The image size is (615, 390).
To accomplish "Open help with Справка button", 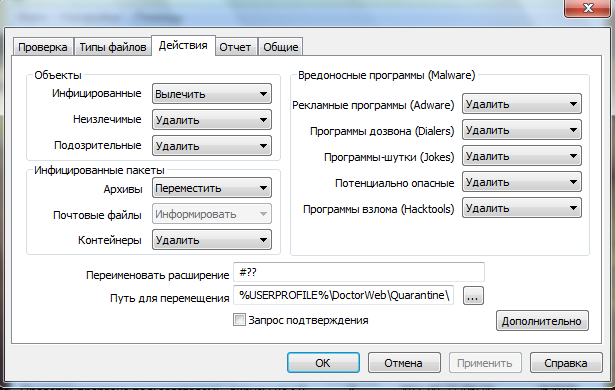I will click(566, 363).
